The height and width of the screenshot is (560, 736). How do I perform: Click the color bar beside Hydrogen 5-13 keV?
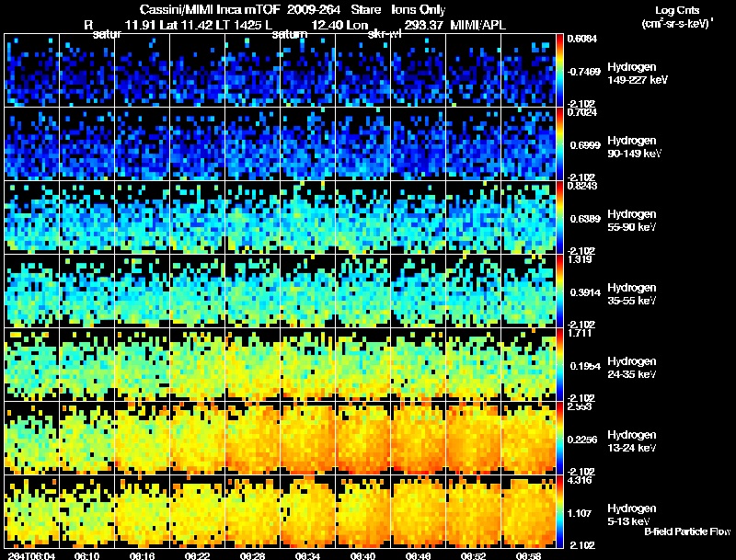coord(559,512)
